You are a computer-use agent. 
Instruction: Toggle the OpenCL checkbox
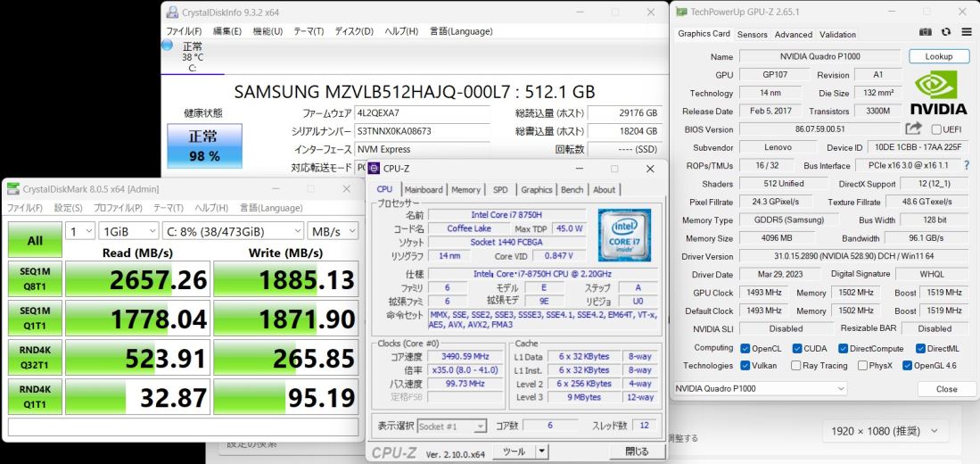[745, 348]
